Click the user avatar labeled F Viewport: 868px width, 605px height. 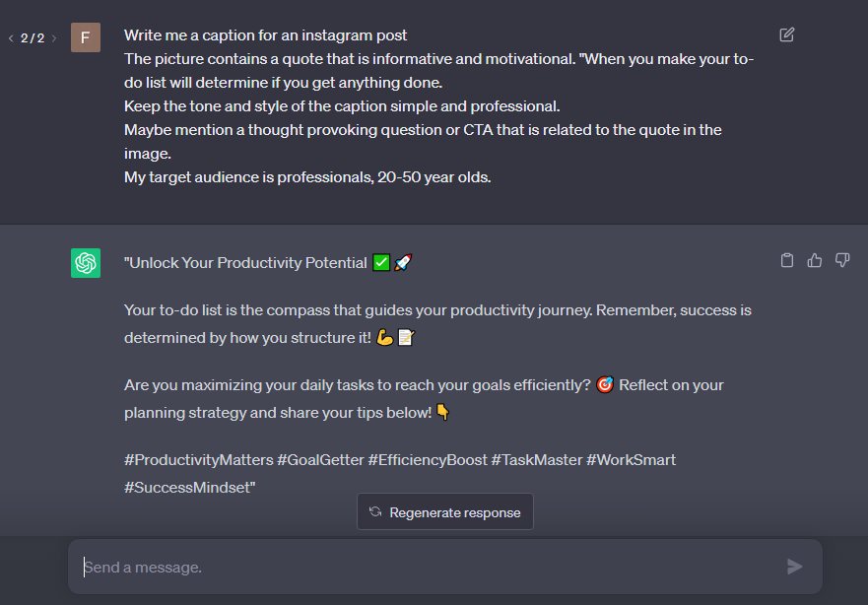[x=86, y=37]
